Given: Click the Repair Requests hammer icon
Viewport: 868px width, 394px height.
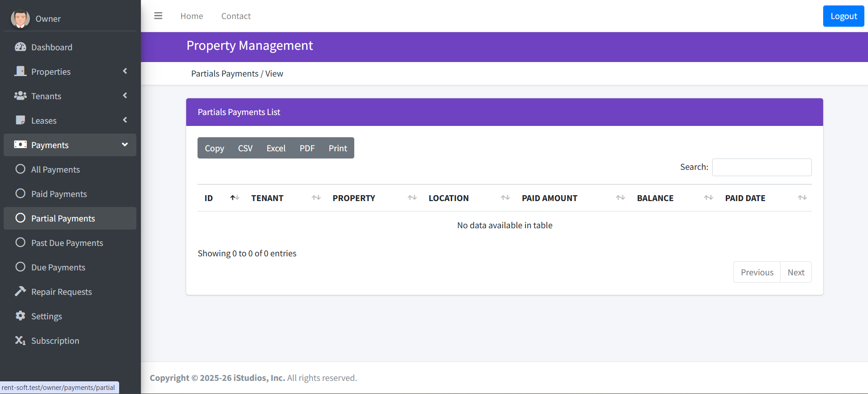Looking at the screenshot, I should [x=20, y=291].
